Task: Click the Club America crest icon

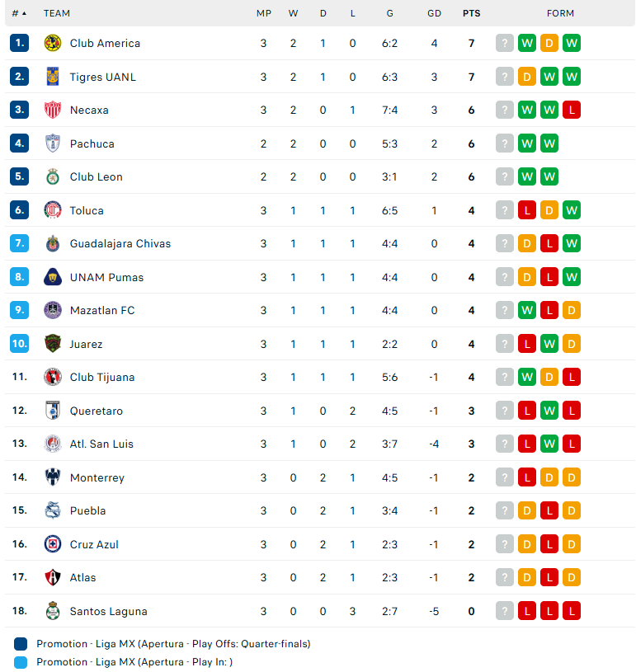Action: 53,43
